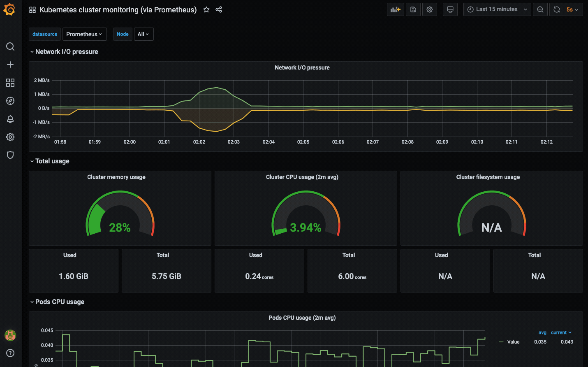Open the dashboard search icon

point(10,46)
